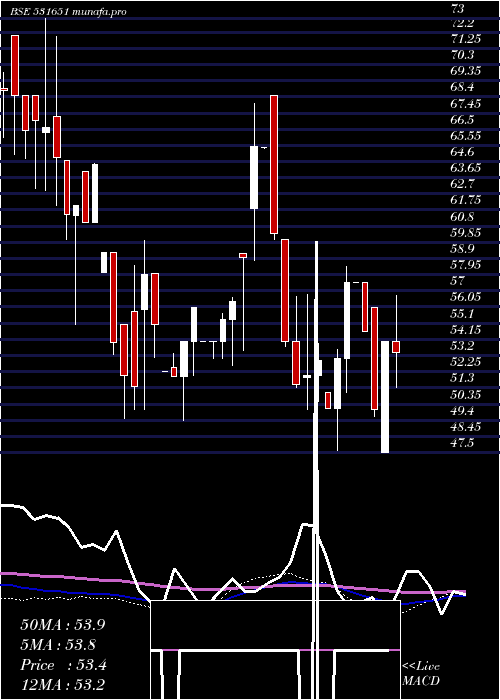Click the 66.5 price axis label
Screen dimensions: 500x700
(x=462, y=120)
